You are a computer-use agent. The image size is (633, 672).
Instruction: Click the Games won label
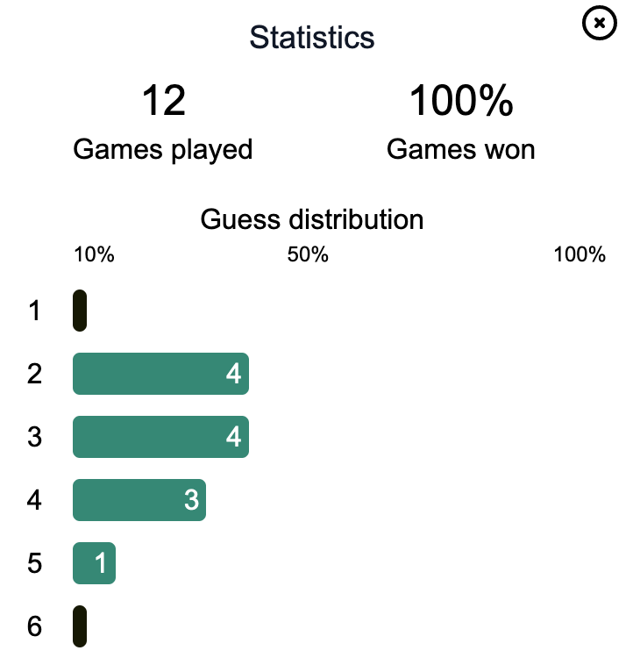[x=461, y=149]
